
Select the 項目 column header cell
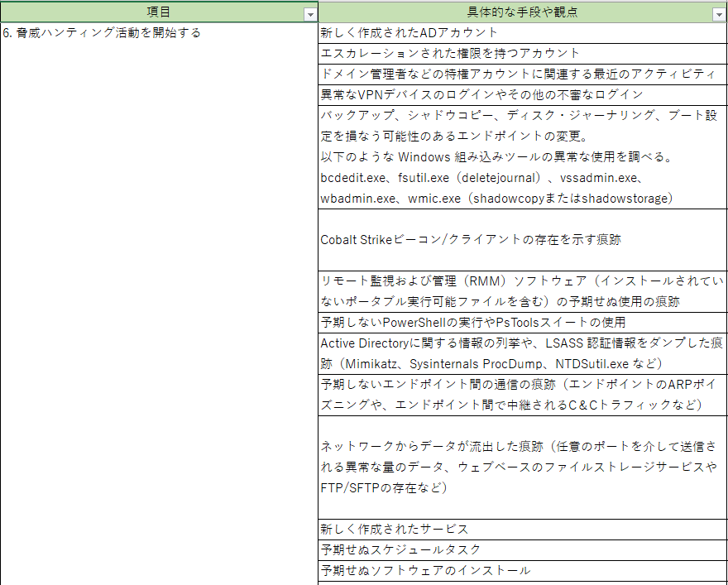(157, 13)
